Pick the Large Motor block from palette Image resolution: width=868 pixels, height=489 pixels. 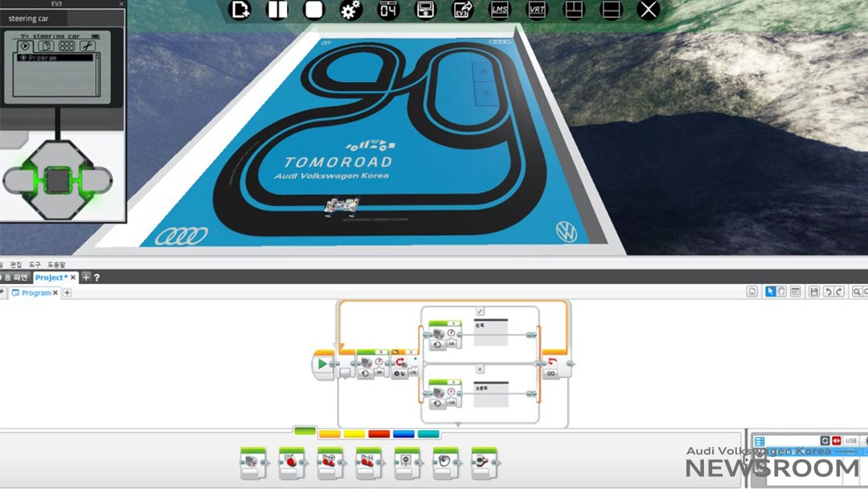292,462
